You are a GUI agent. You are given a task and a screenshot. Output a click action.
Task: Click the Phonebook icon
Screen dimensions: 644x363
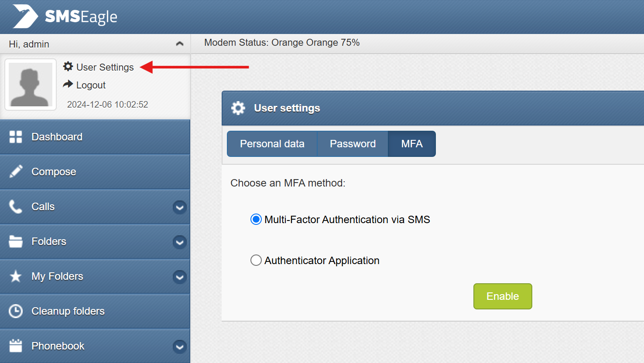click(16, 346)
